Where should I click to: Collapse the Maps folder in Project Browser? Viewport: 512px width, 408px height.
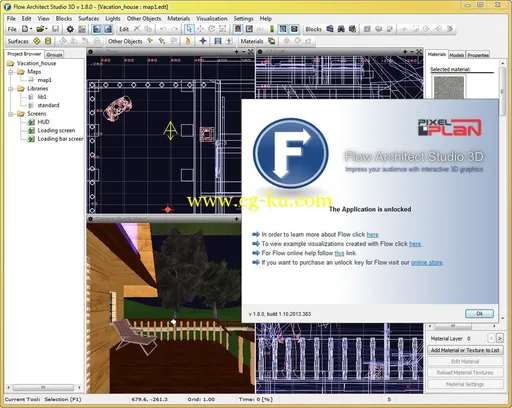[11, 72]
